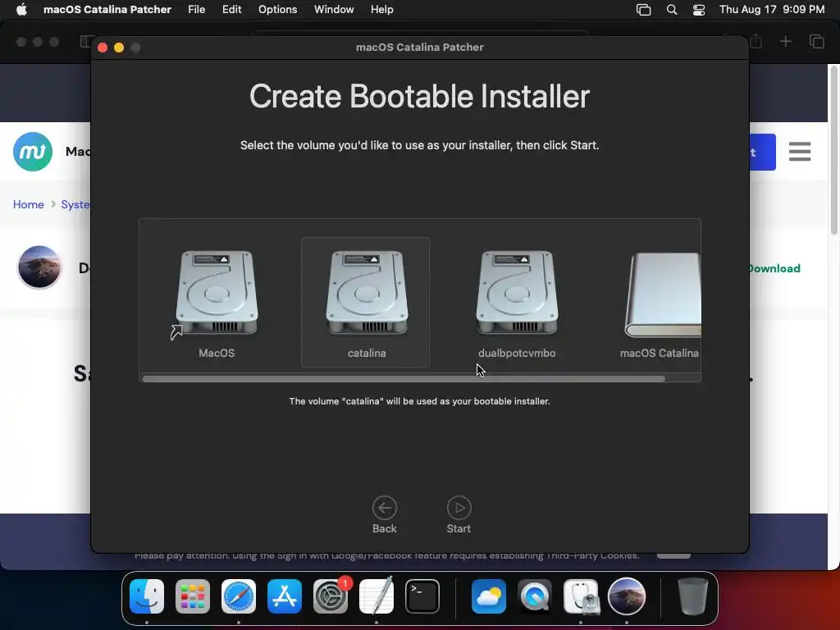
Task: Open System Preferences from the Dock
Action: tap(331, 596)
